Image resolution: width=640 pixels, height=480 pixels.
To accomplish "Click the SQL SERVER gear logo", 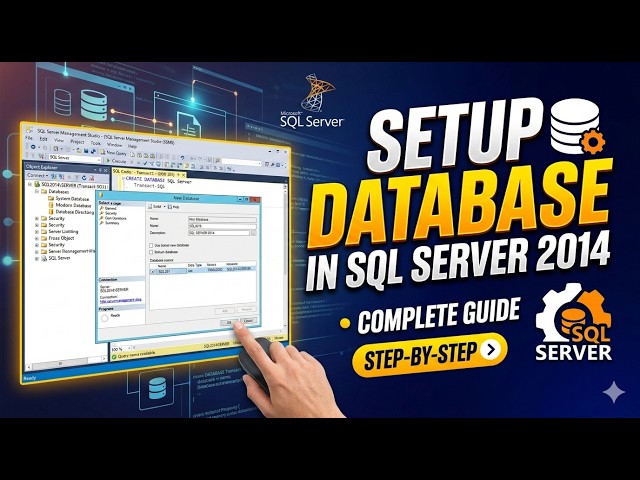I will [x=573, y=322].
